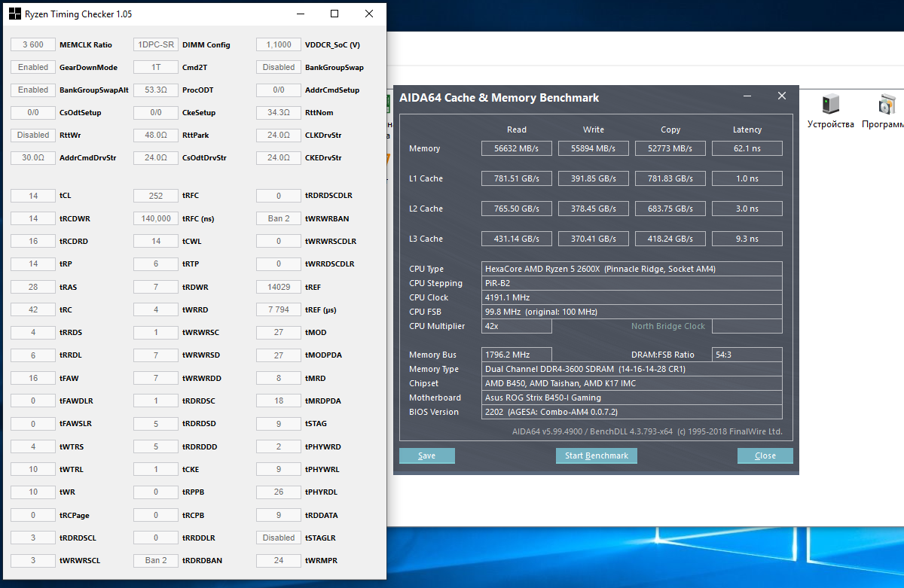Click the Memory Copy 52773 MB/s value
The width and height of the screenshot is (904, 588).
coord(670,148)
